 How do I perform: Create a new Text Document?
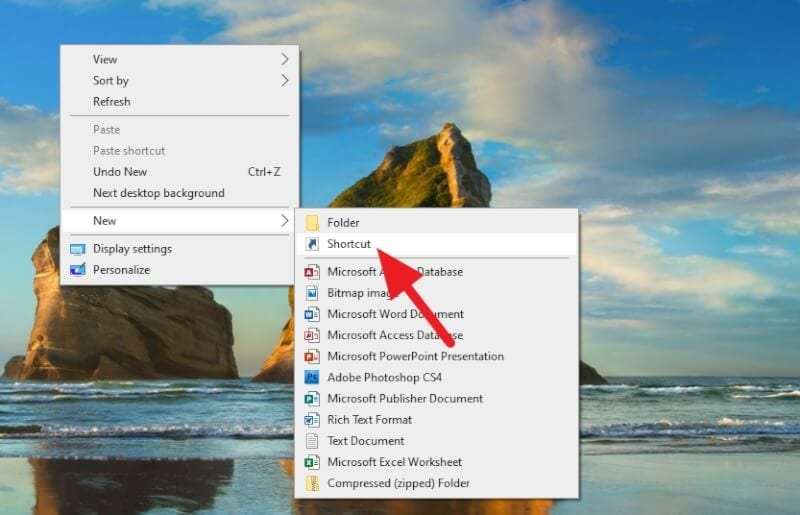(437, 440)
